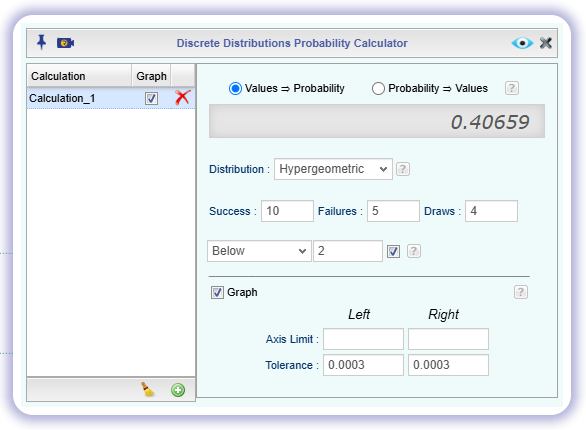Click the Success input field
586x430 pixels.
click(287, 211)
